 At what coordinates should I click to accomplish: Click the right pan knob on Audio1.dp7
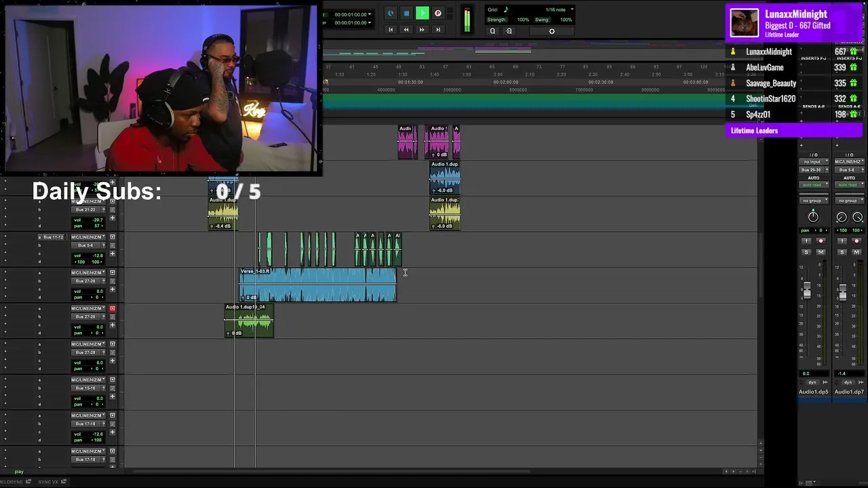pos(857,217)
